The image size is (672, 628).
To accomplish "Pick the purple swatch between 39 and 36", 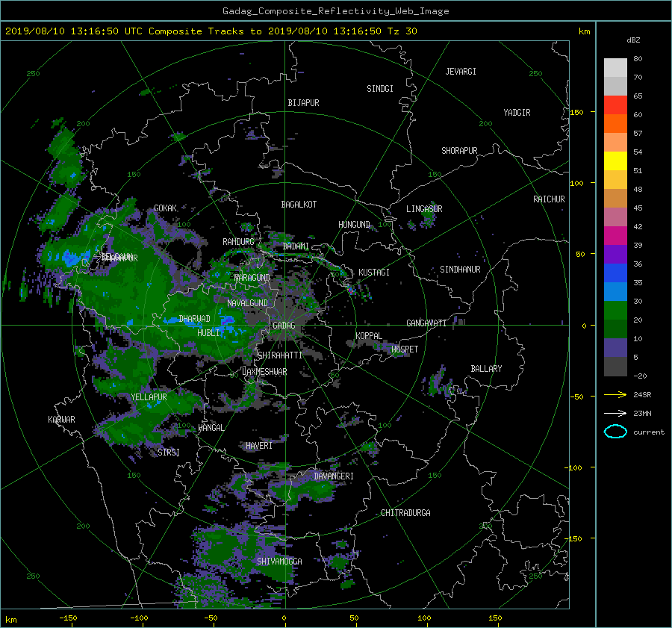I will [615, 254].
